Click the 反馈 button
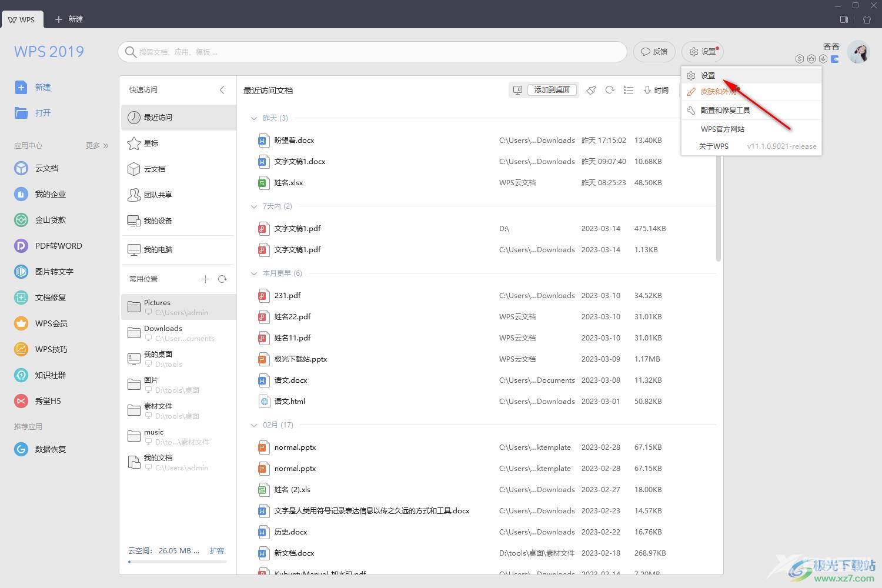Viewport: 882px width, 588px height. (x=654, y=52)
